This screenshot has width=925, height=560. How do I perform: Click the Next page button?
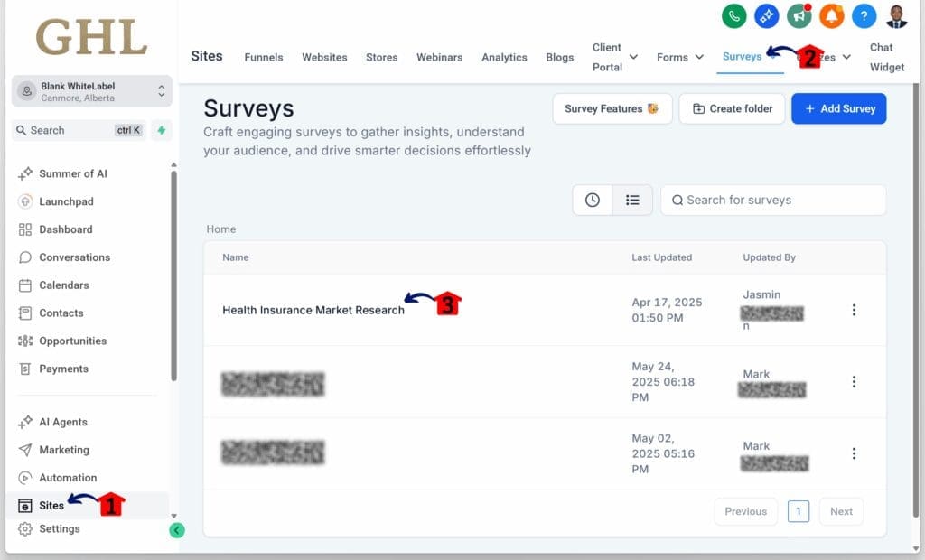tap(841, 511)
